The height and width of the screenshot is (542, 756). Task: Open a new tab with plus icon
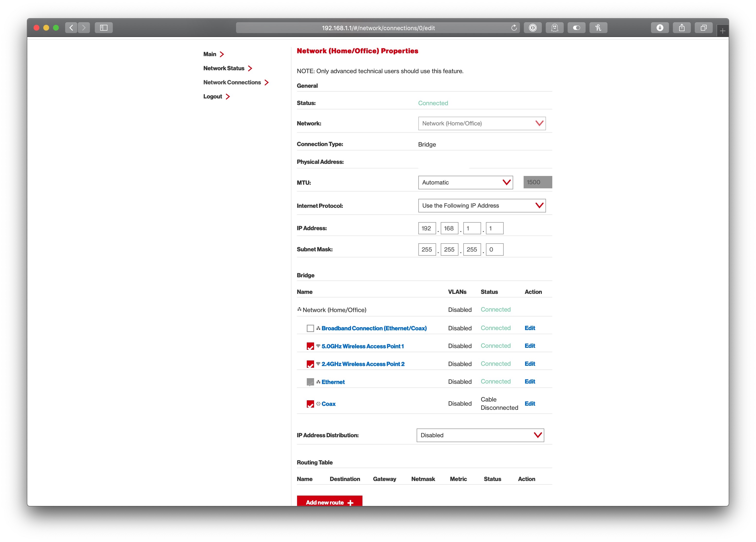[x=722, y=31]
